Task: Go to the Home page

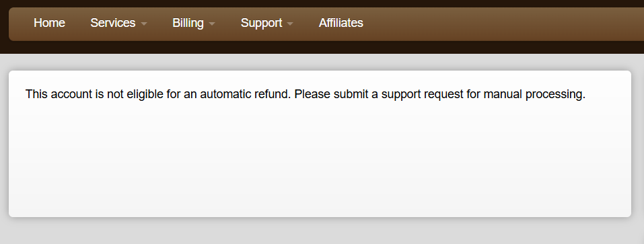Action: point(49,23)
